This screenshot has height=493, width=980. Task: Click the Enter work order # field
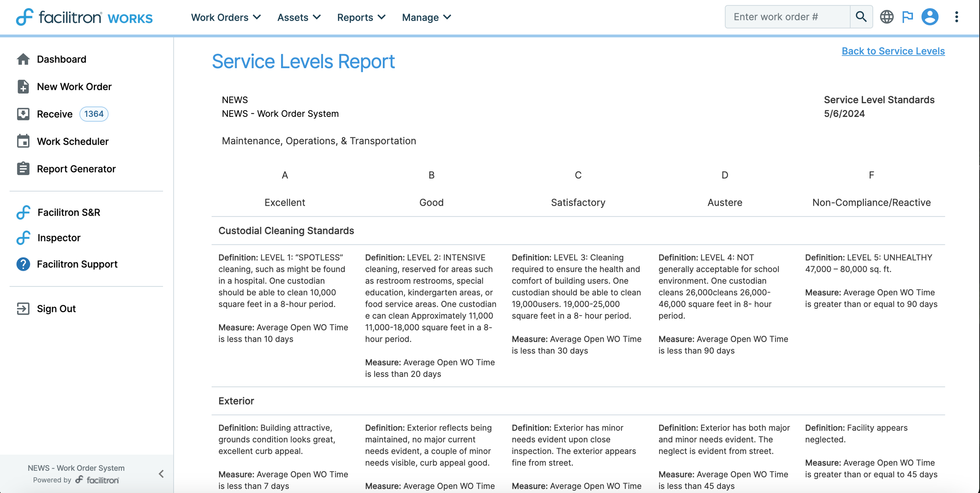click(787, 17)
